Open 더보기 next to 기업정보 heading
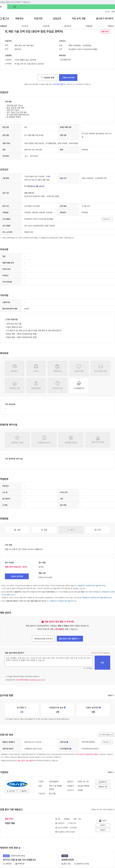 (x=111, y=772)
